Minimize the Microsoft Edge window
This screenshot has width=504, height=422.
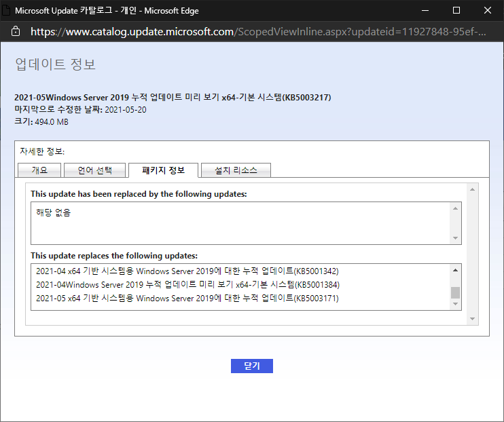425,10
